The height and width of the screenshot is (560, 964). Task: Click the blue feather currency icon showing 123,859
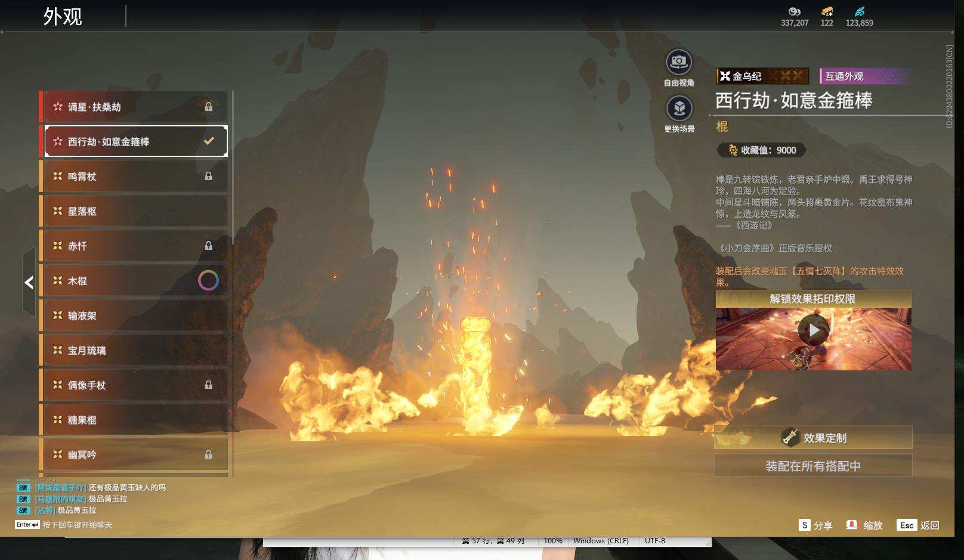click(x=859, y=12)
